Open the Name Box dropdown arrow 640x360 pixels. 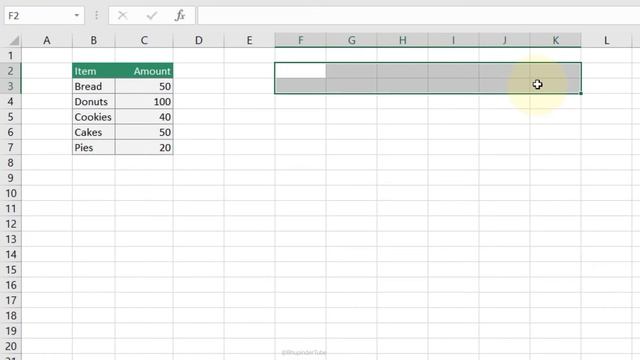coord(76,16)
